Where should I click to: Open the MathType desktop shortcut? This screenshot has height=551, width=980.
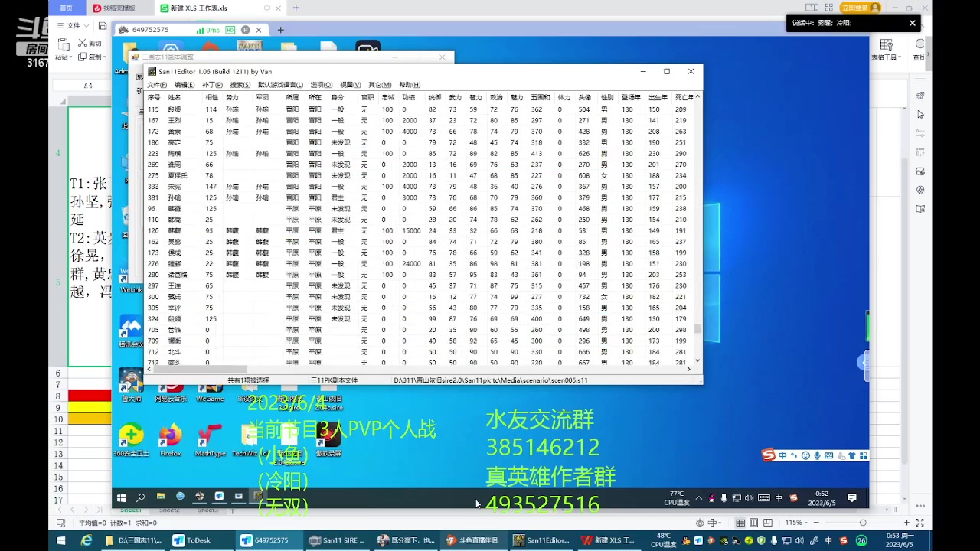tap(210, 440)
